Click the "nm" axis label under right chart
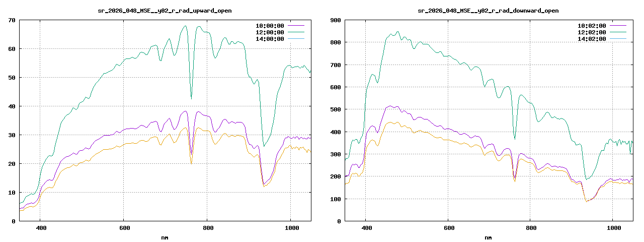The image size is (644, 242). click(488, 237)
